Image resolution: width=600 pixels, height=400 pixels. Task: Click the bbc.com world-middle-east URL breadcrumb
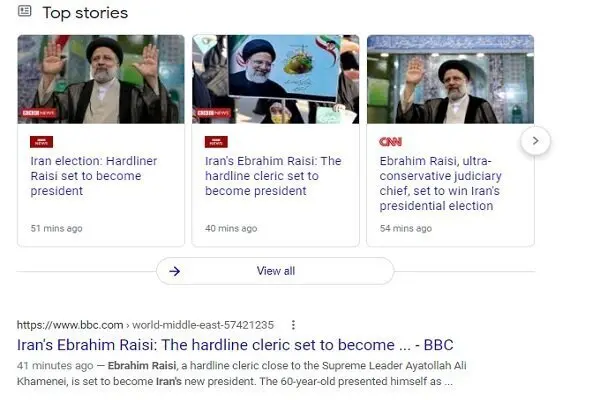(x=145, y=325)
